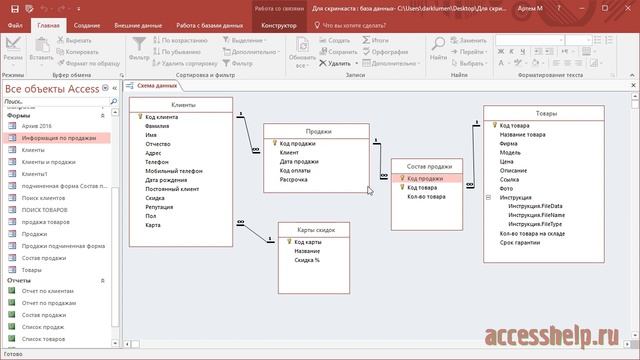Screen dimensions: 640x360
Task: Click Итоги totals button
Action: 375,40
